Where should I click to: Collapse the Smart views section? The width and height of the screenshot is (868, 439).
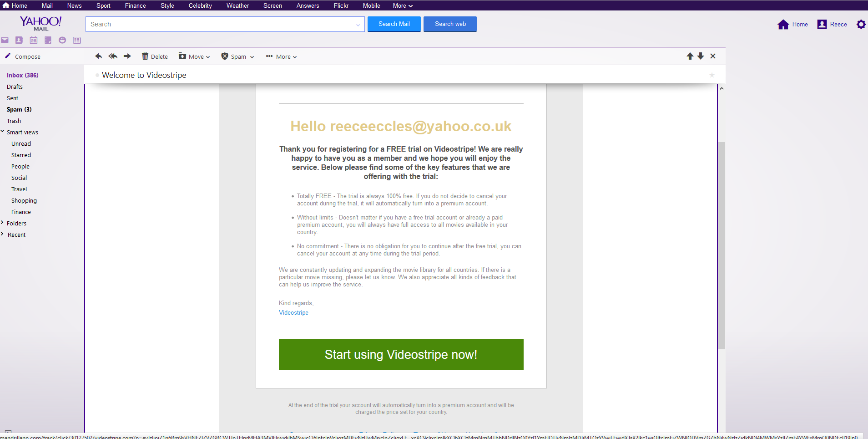[2, 132]
